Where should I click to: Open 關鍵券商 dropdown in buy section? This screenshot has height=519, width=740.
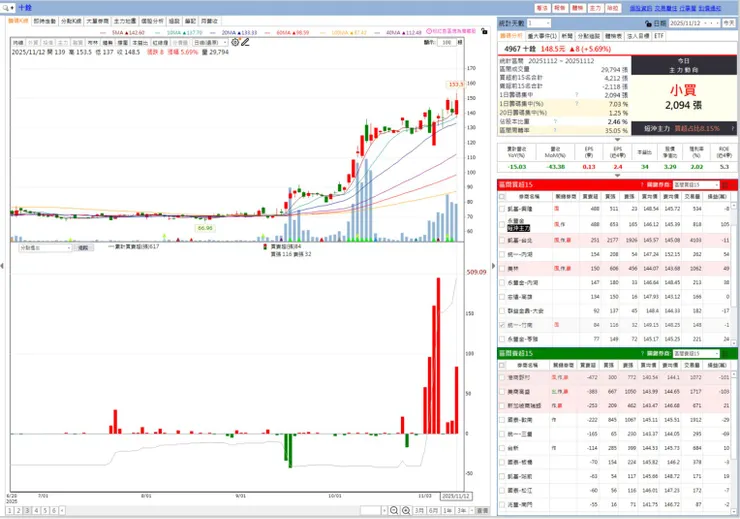tap(696, 185)
